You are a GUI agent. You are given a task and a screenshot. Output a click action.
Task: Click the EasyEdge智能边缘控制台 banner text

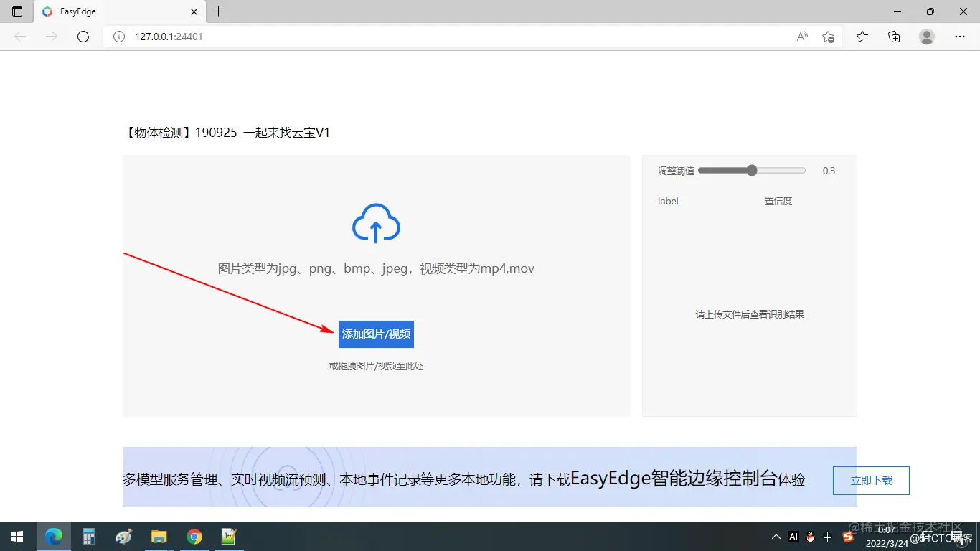[x=674, y=479]
